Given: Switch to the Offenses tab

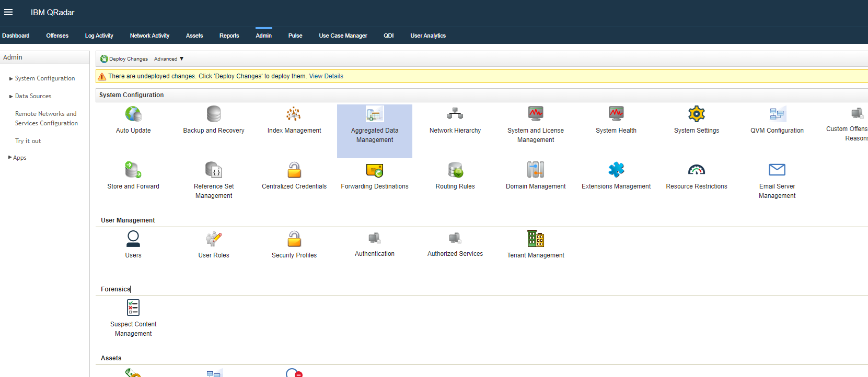Looking at the screenshot, I should [57, 36].
